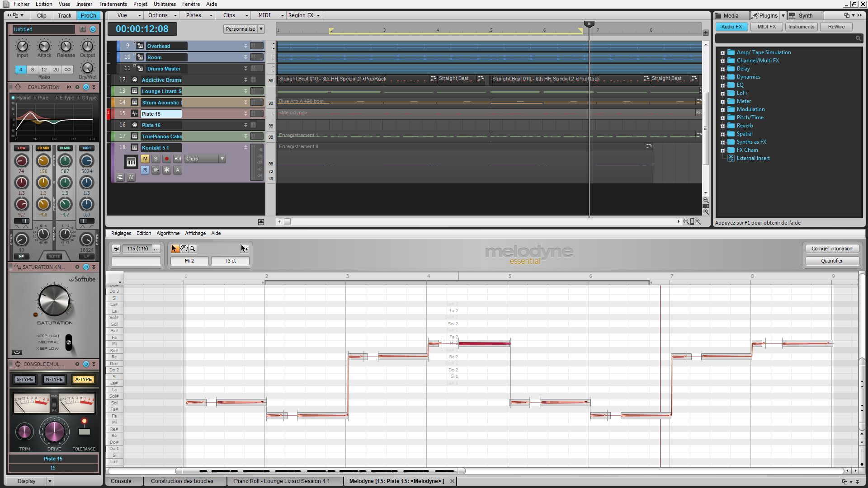
Task: Mute the Kontakt 5 track
Action: tap(145, 159)
